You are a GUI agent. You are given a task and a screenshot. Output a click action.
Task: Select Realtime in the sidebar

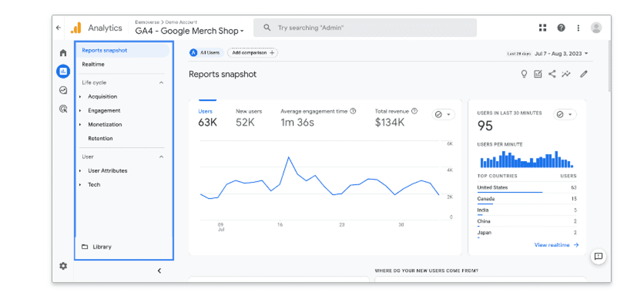tap(93, 64)
